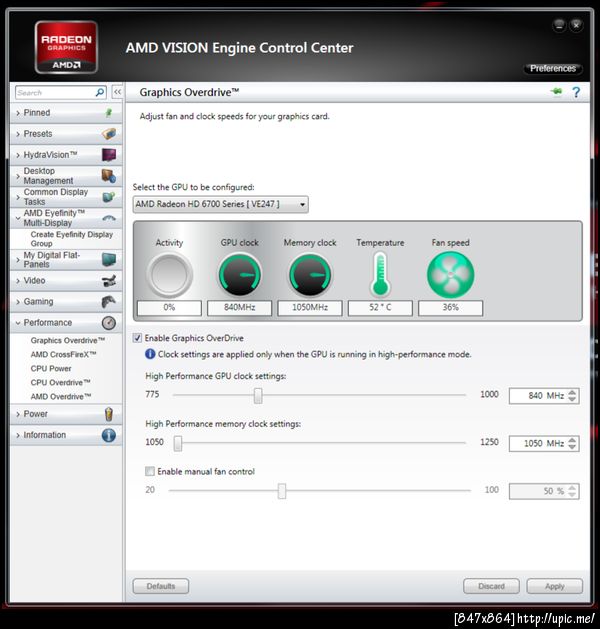Click the 52 °C temperature readout

[x=380, y=307]
